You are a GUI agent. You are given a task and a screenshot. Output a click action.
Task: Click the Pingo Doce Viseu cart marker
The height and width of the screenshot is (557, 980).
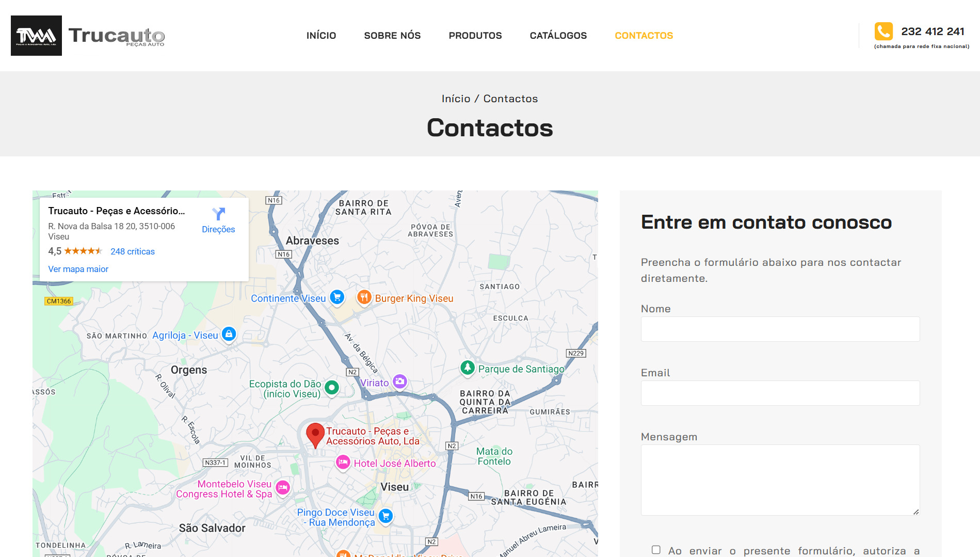coord(385,516)
